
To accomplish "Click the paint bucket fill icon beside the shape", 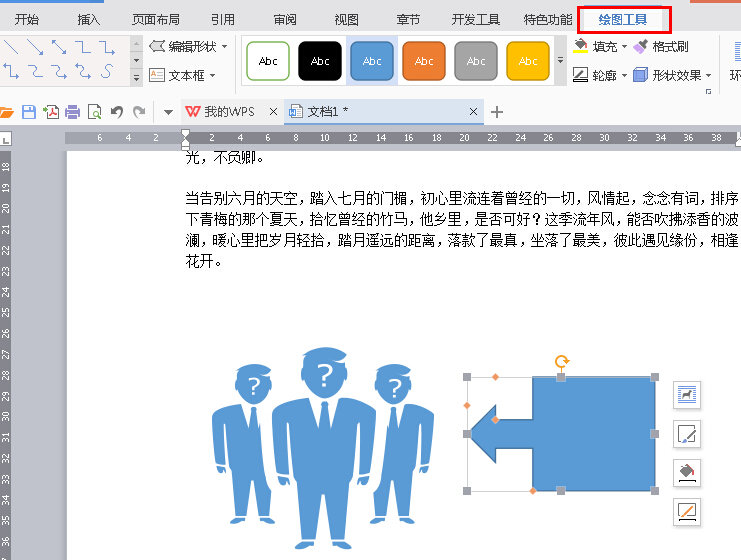I will [x=686, y=473].
